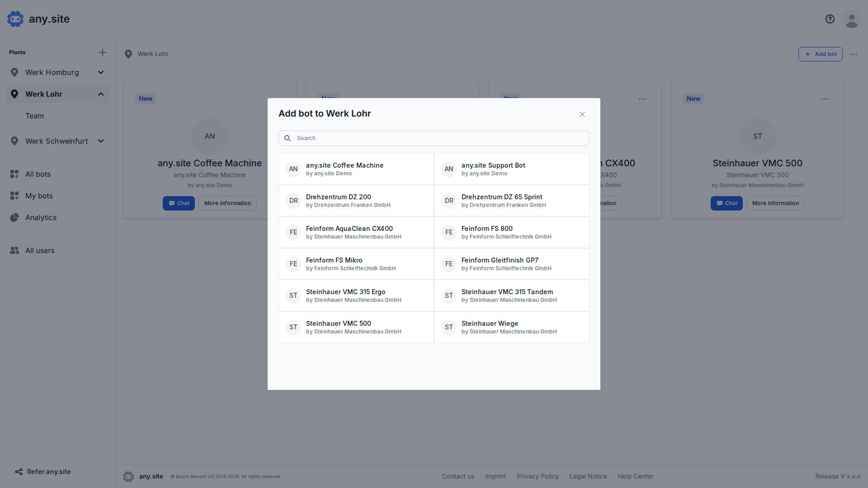Click the any.site robot logo
Image resolution: width=868 pixels, height=488 pixels.
15,19
